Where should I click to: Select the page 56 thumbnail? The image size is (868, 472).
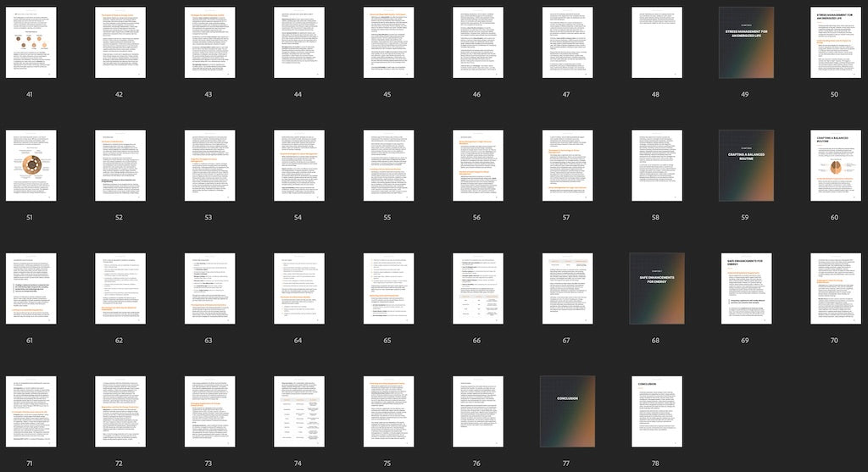point(477,165)
